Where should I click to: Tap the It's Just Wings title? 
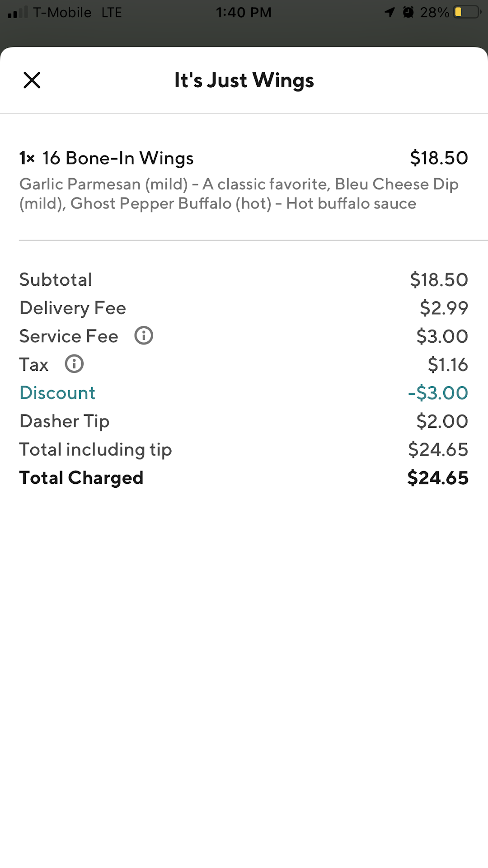coord(244,80)
